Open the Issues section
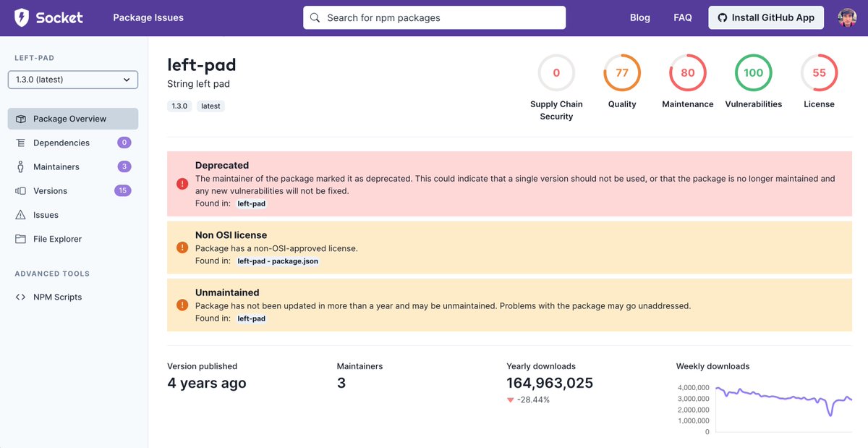 point(73,215)
